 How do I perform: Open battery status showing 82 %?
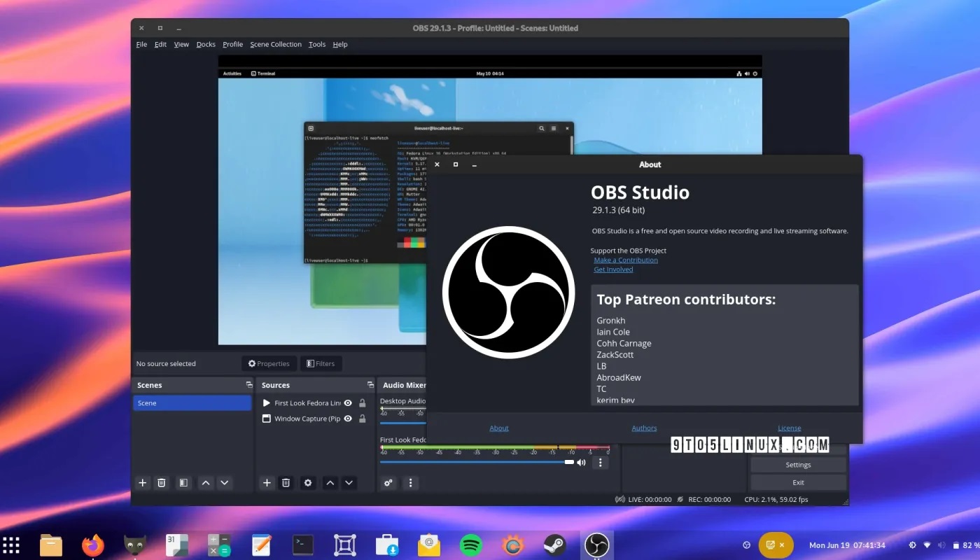point(965,545)
